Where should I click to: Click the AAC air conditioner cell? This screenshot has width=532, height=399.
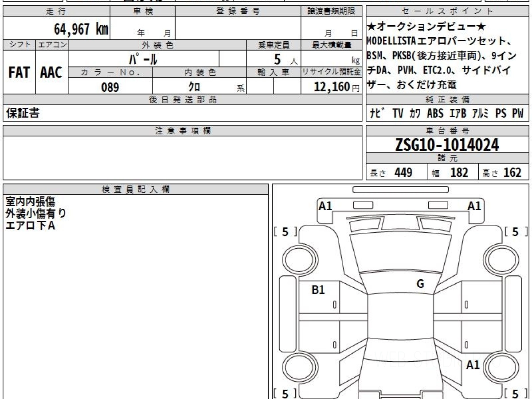51,73
